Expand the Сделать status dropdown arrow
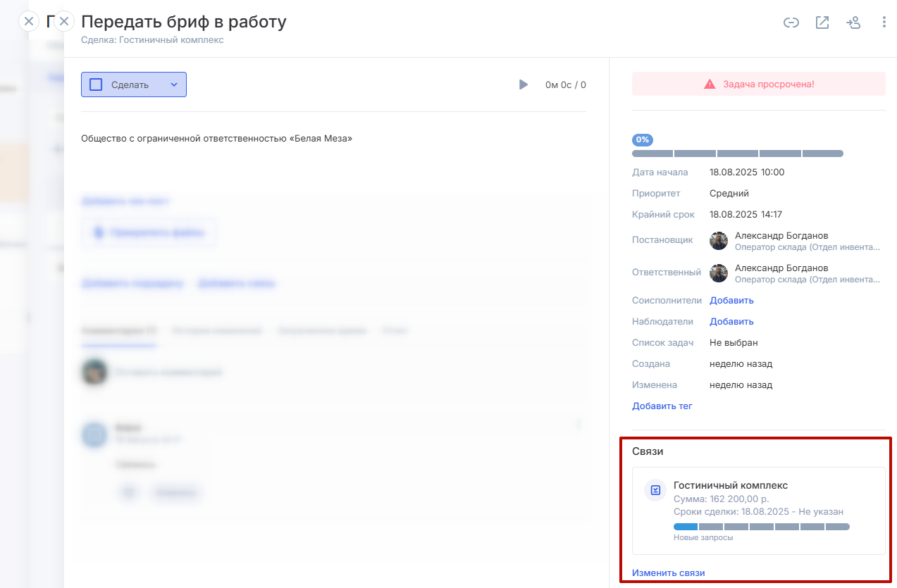 tap(174, 85)
